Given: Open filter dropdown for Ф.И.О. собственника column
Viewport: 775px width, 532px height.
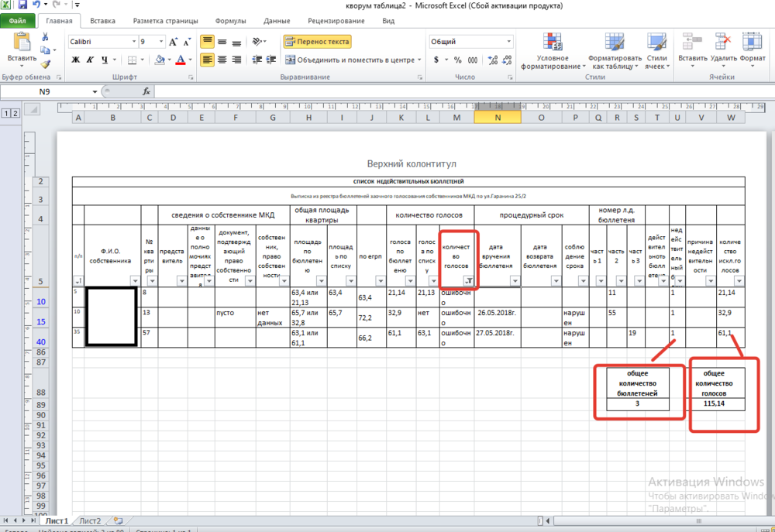Looking at the screenshot, I should (x=135, y=281).
